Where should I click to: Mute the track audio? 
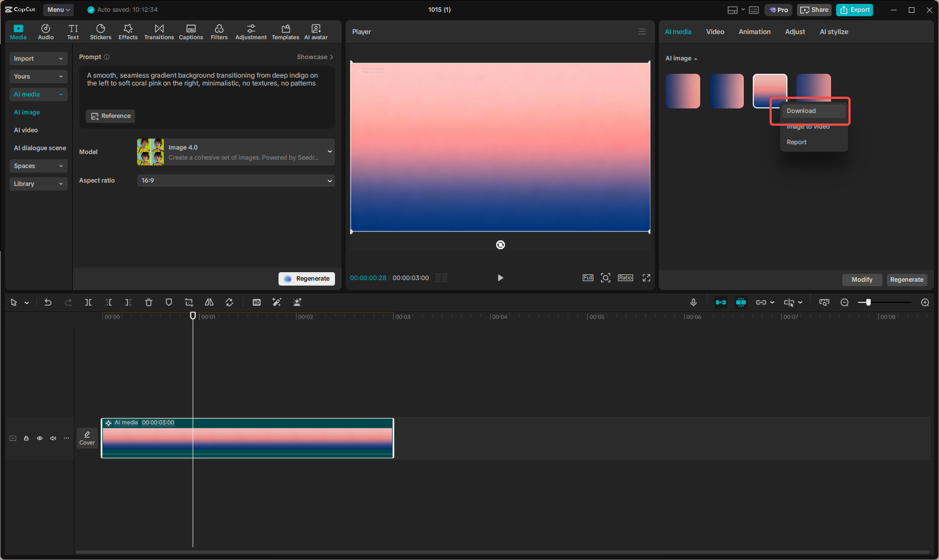(x=53, y=438)
